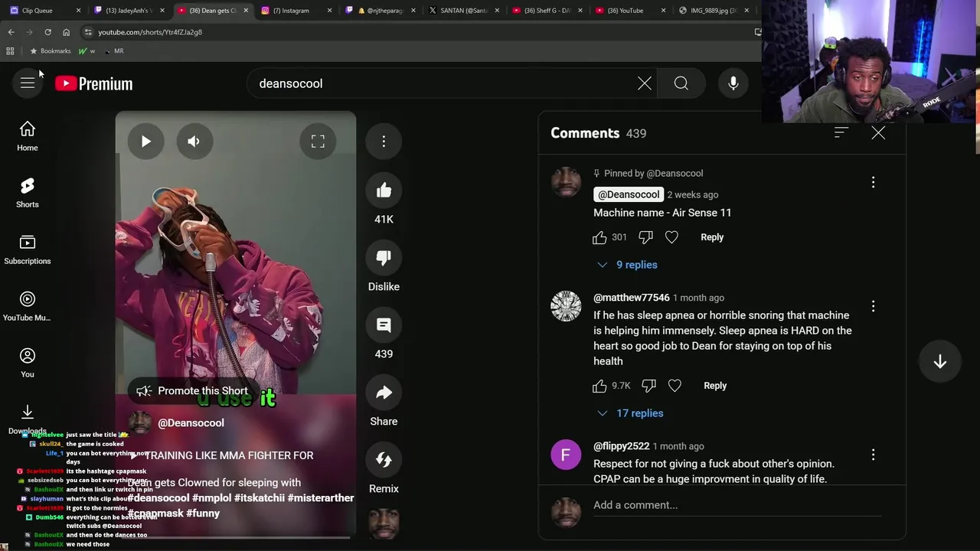The image size is (980, 551).
Task: Close the Comments panel
Action: click(x=878, y=133)
